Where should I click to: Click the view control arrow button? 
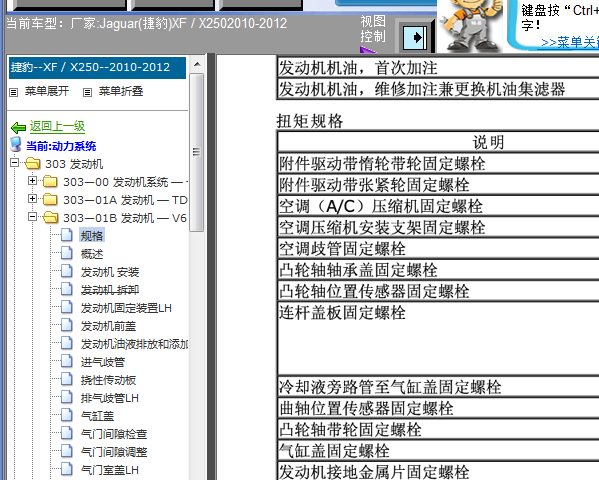[415, 37]
